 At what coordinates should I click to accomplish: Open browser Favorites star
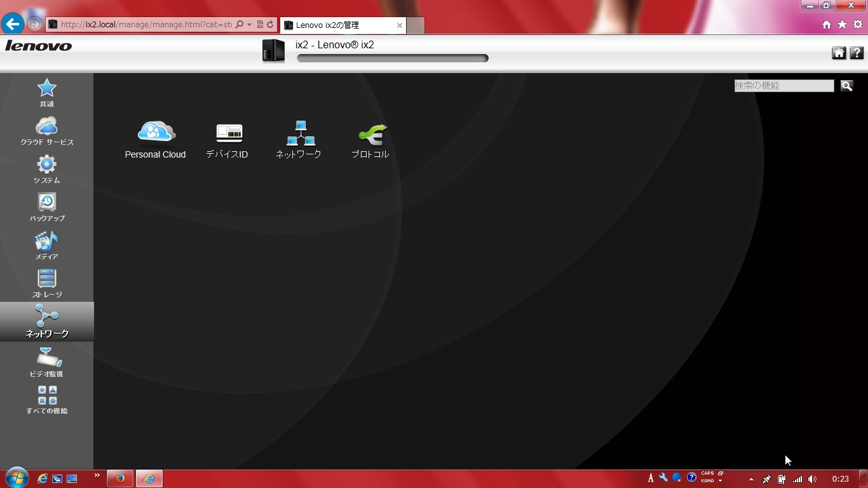(842, 24)
